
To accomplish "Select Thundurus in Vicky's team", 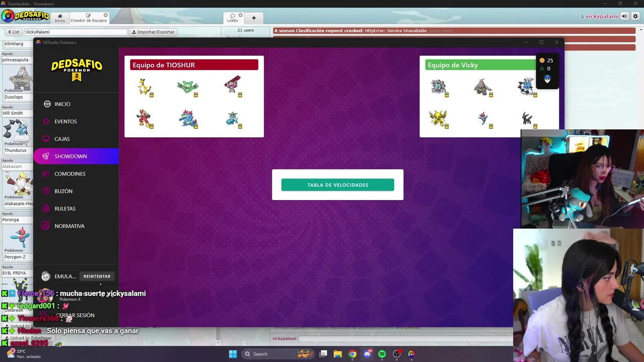I will pos(527,86).
